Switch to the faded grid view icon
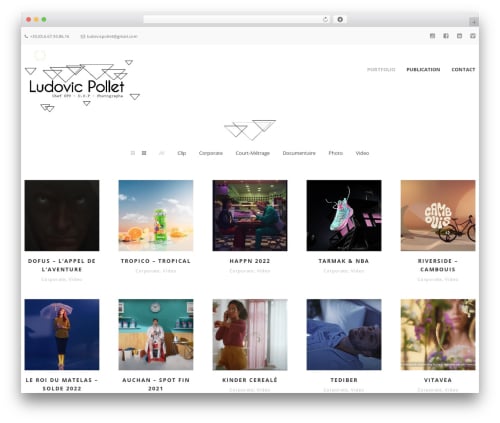The height and width of the screenshot is (423, 500). 133,153
